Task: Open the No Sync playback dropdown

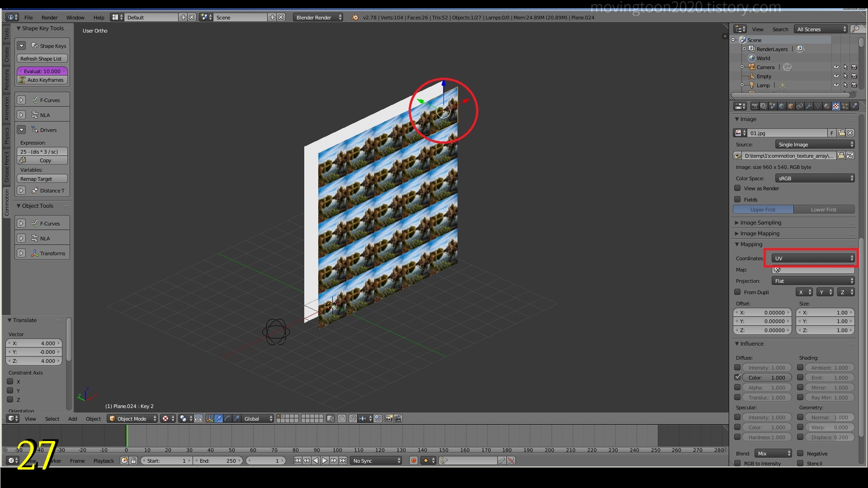Action: (376, 460)
